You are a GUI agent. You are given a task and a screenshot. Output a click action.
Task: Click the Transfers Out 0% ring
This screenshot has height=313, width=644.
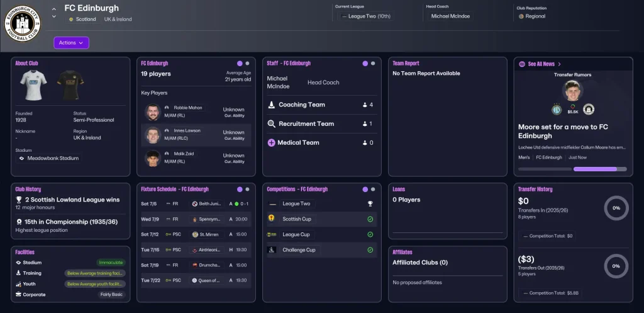(x=616, y=266)
